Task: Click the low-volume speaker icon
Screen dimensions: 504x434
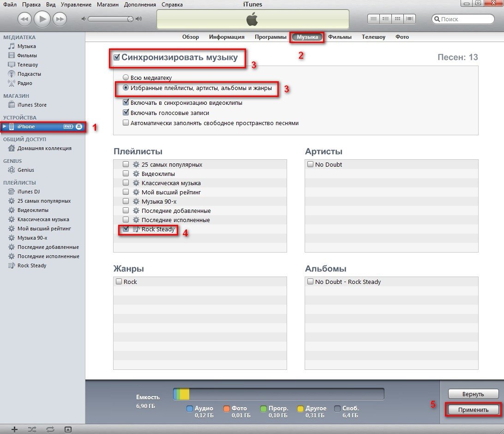Action: pos(84,19)
